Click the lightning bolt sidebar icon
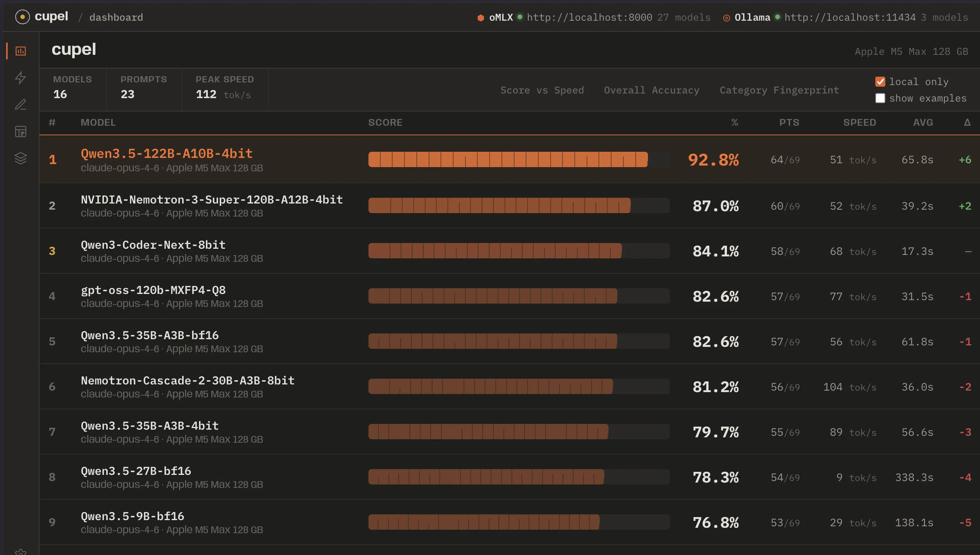Screen dimensions: 980x555 21,78
